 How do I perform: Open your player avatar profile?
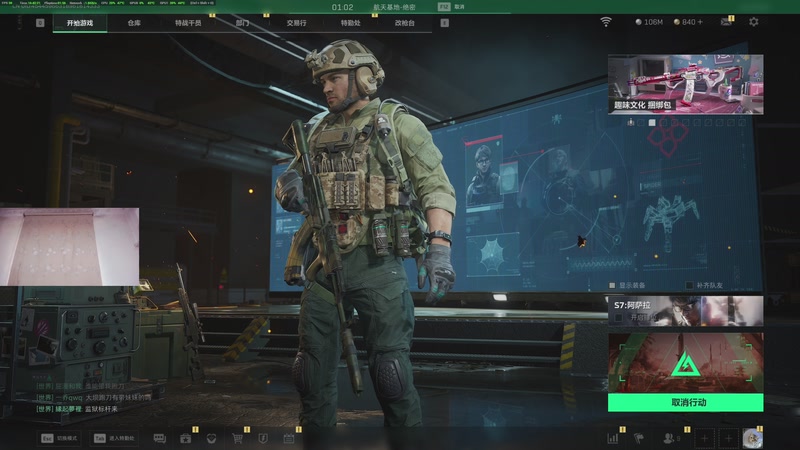tap(753, 438)
